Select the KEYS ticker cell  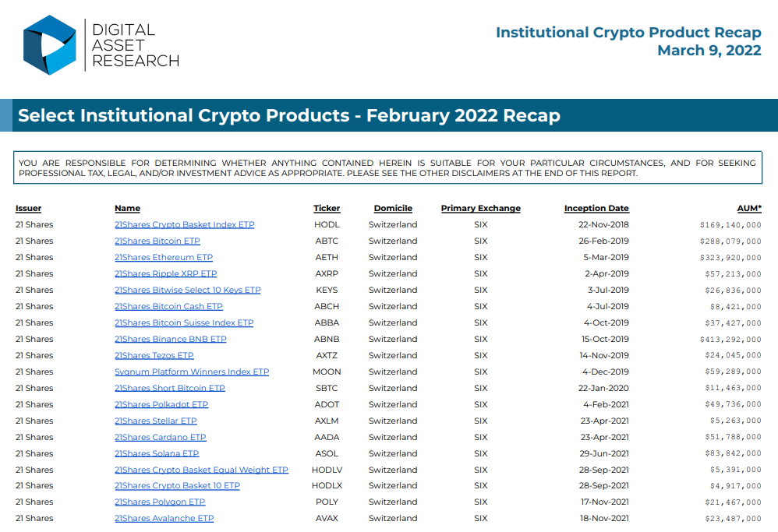click(x=327, y=290)
